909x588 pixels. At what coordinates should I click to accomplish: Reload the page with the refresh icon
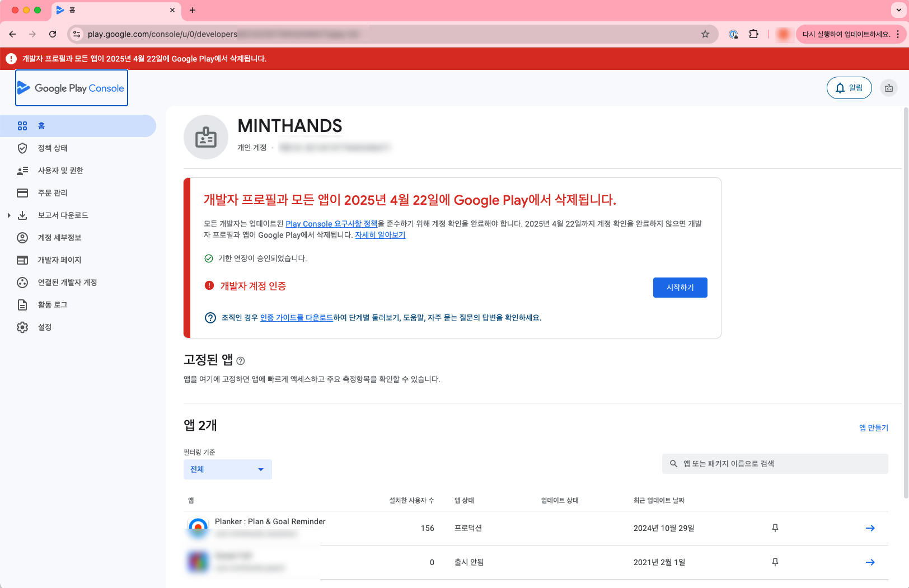(53, 34)
